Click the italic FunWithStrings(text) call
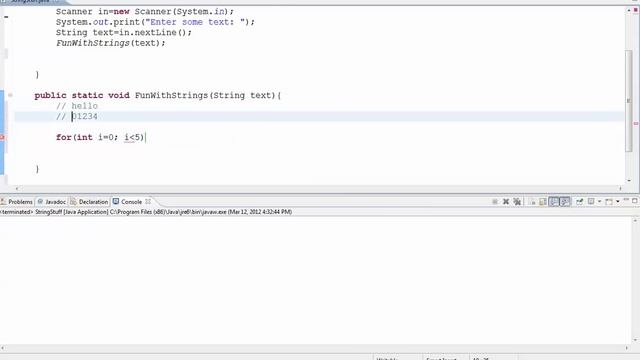 coord(111,43)
